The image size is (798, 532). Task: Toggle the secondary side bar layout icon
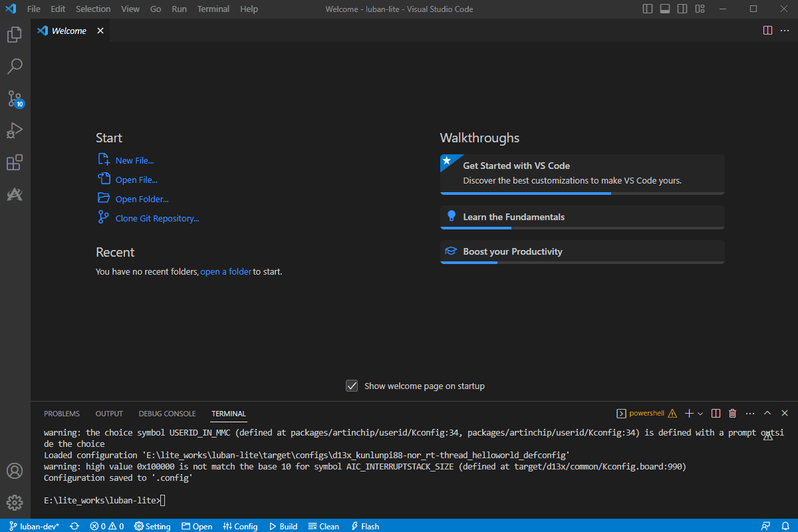tap(682, 9)
